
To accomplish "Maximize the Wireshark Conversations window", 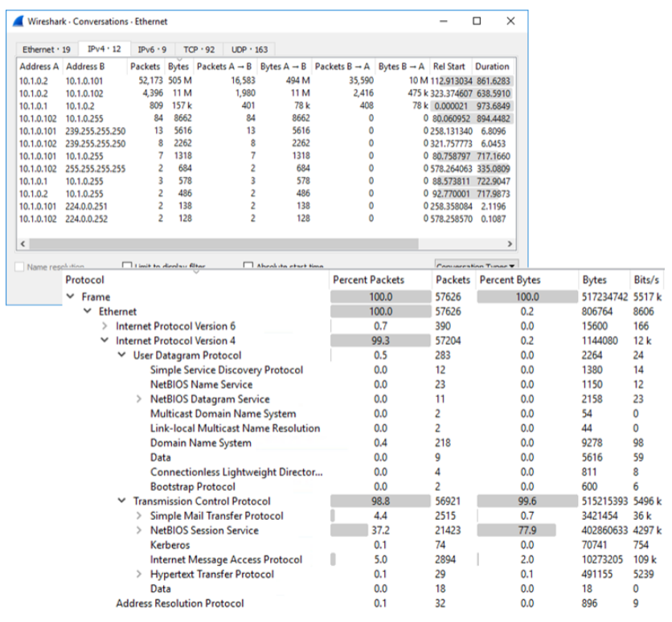I will pos(477,21).
